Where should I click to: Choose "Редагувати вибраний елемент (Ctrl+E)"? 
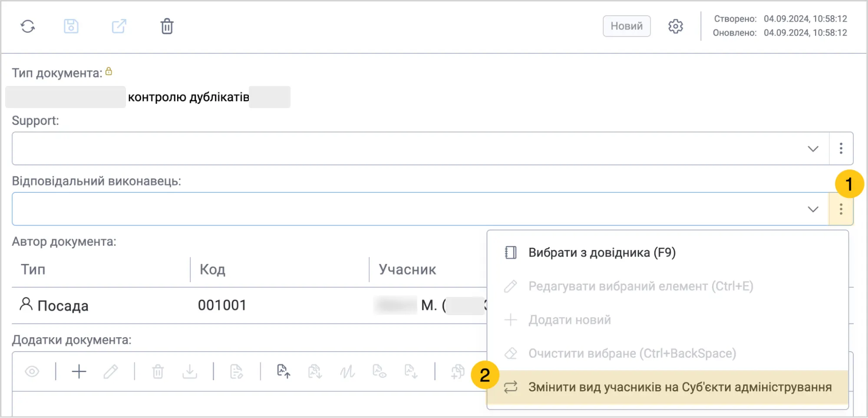click(667, 286)
